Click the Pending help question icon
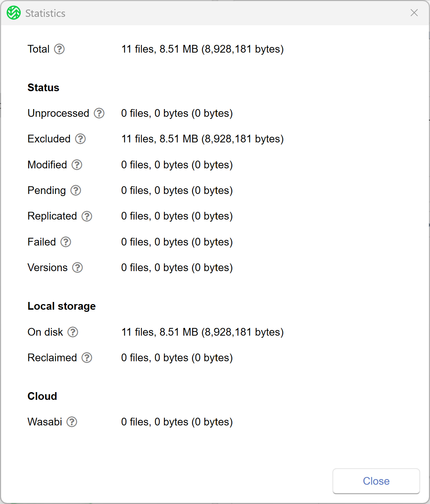Screen dimensions: 430x504 click(x=76, y=190)
